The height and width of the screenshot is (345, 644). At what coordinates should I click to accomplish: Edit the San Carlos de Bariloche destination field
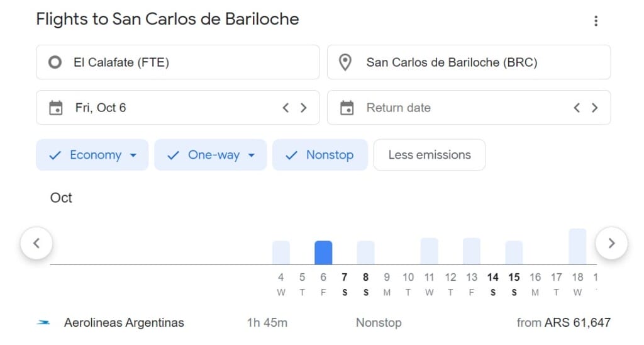click(x=469, y=62)
